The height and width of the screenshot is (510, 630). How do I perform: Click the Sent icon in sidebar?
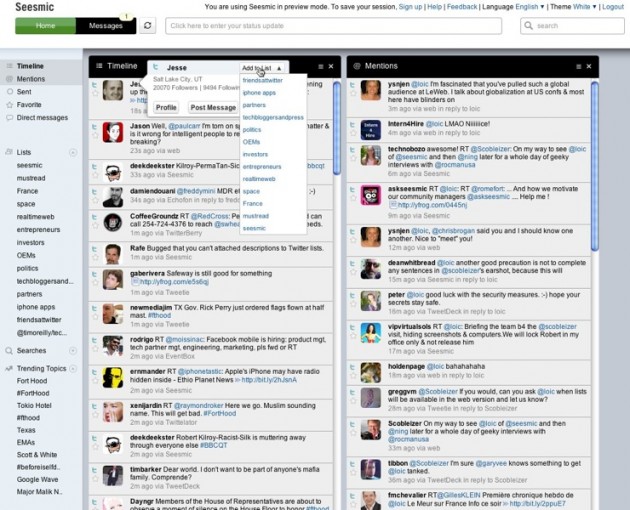[x=10, y=92]
